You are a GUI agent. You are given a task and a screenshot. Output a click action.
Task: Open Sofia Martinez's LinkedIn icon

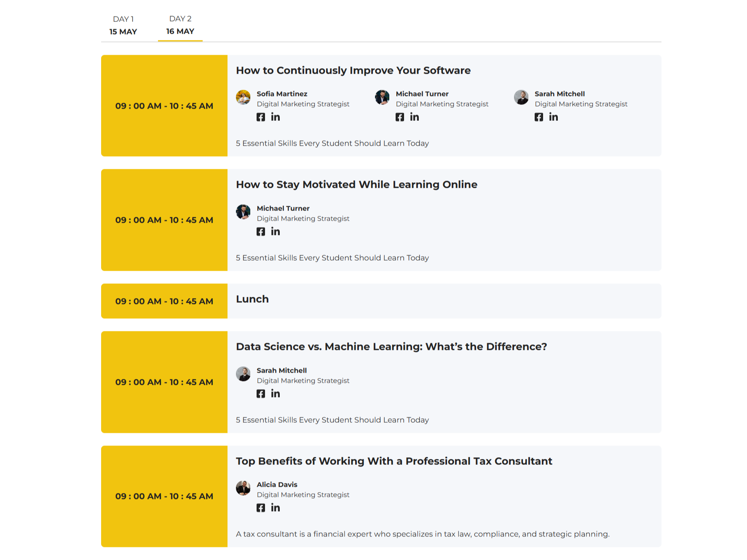tap(276, 117)
